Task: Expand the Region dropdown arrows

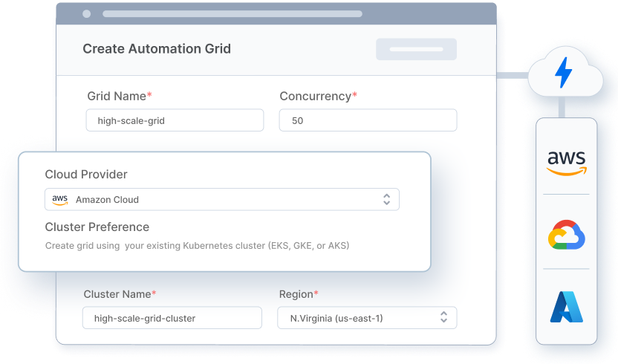Action: [x=443, y=317]
